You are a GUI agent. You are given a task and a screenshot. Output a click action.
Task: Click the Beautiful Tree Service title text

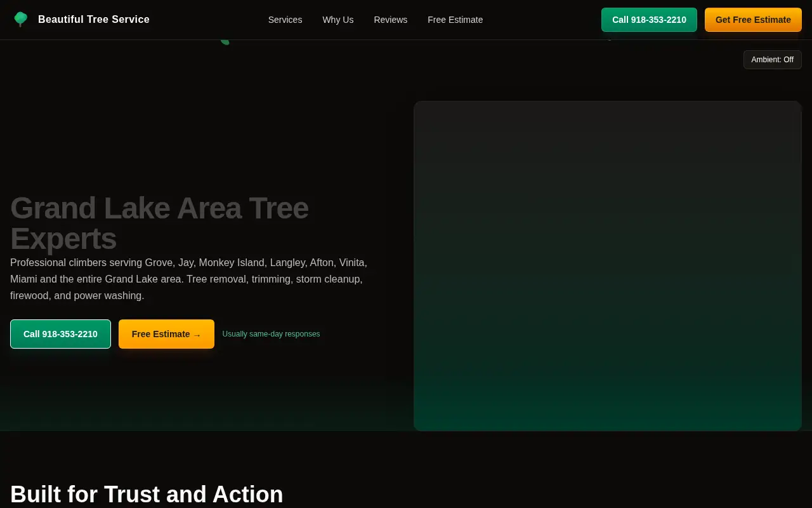click(x=93, y=19)
